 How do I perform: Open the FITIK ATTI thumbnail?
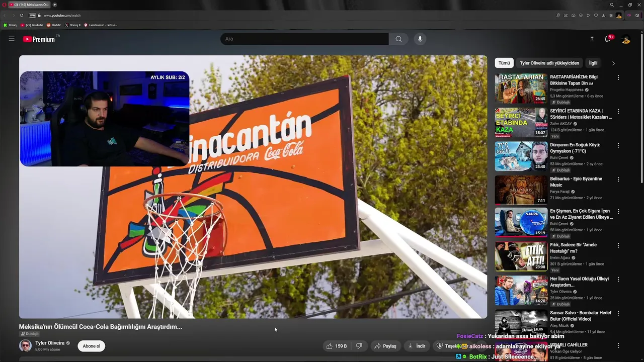pos(521,256)
